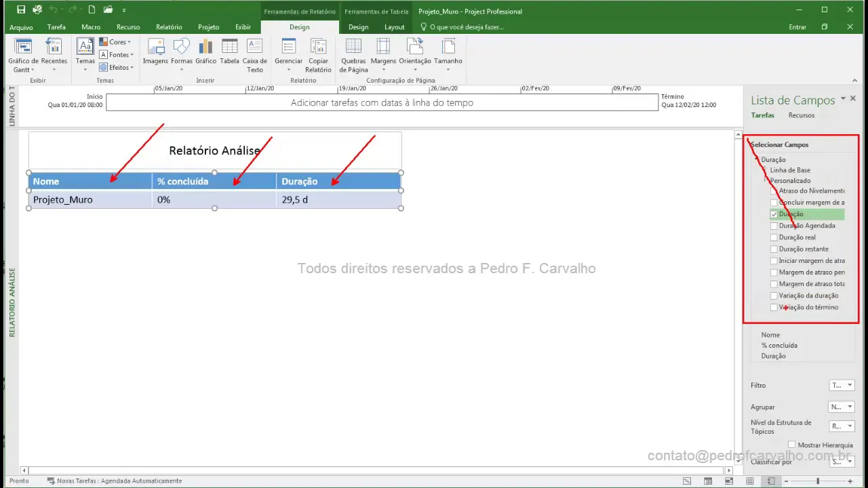The width and height of the screenshot is (868, 488).
Task: Open the Gerenciar report menu
Action: pyautogui.click(x=289, y=56)
